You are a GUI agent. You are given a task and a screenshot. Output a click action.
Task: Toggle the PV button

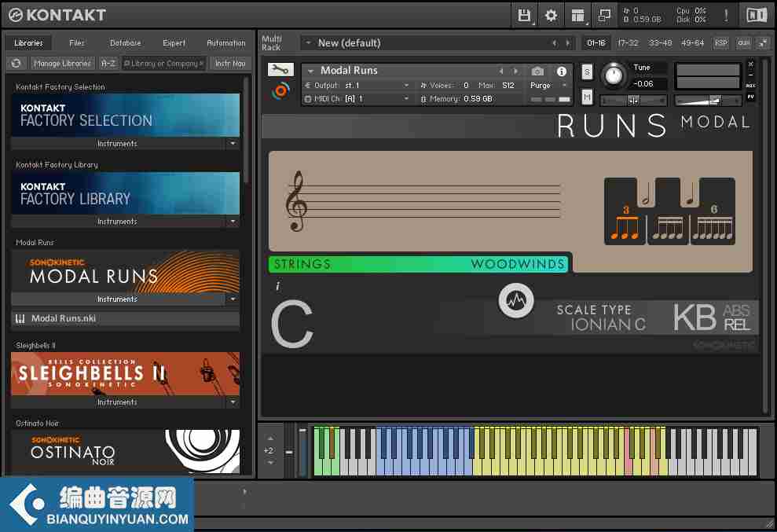[751, 97]
